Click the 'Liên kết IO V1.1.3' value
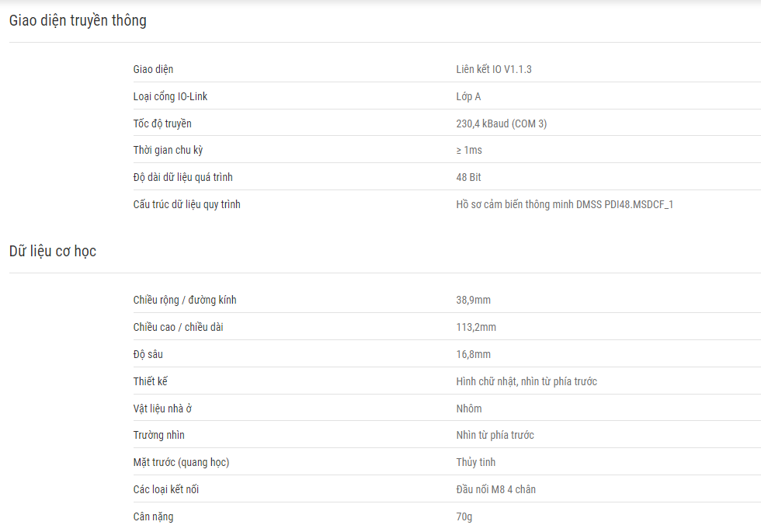Screen dimensions: 761x532 tap(494, 69)
